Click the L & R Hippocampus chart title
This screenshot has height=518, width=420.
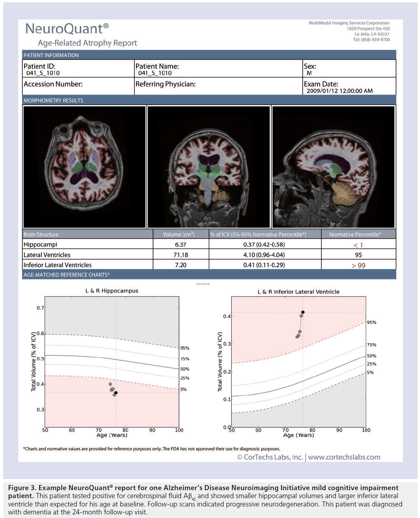[112, 291]
